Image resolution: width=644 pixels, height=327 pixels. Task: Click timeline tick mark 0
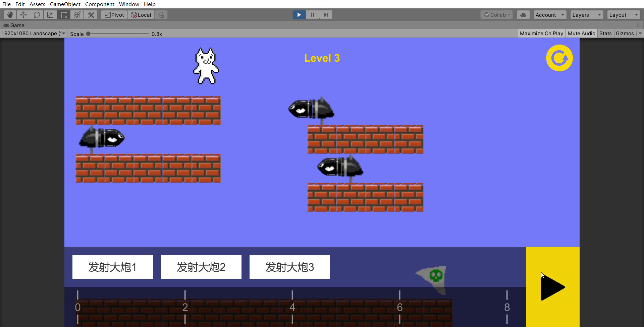click(x=78, y=307)
